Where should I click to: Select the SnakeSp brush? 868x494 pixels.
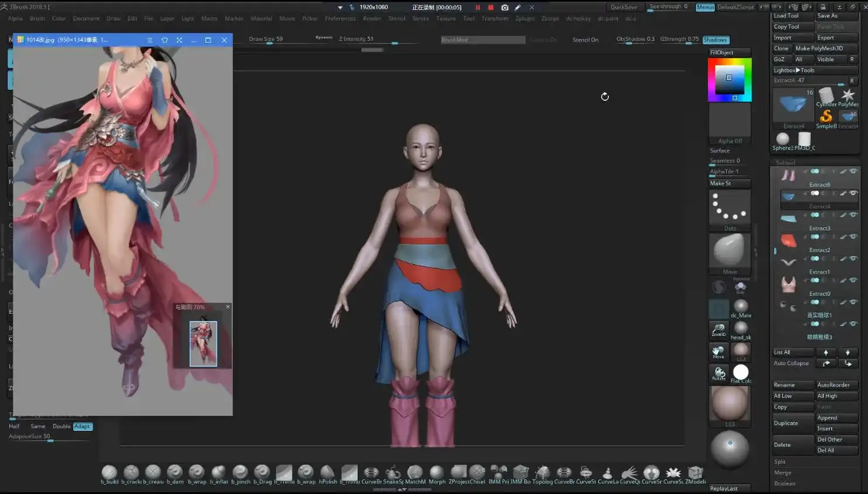pyautogui.click(x=392, y=474)
